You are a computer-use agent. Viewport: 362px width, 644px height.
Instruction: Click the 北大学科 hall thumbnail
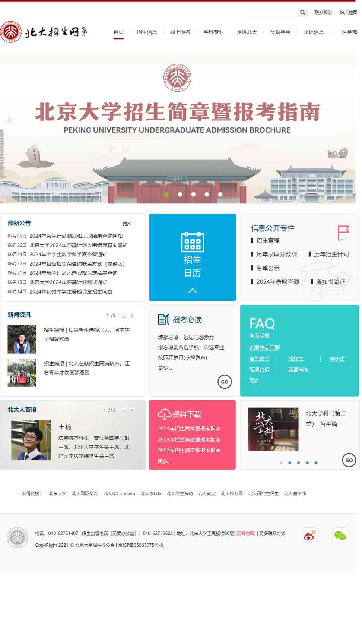coord(273,429)
